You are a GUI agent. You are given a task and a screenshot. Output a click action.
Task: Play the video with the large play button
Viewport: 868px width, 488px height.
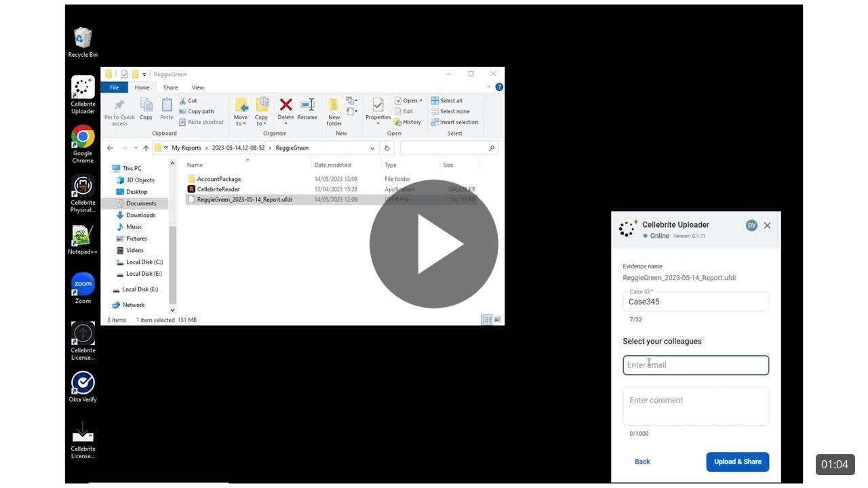coord(434,244)
